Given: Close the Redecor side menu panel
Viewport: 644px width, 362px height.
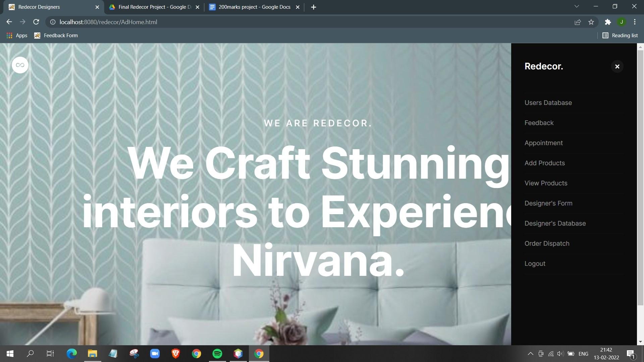Looking at the screenshot, I should point(617,66).
